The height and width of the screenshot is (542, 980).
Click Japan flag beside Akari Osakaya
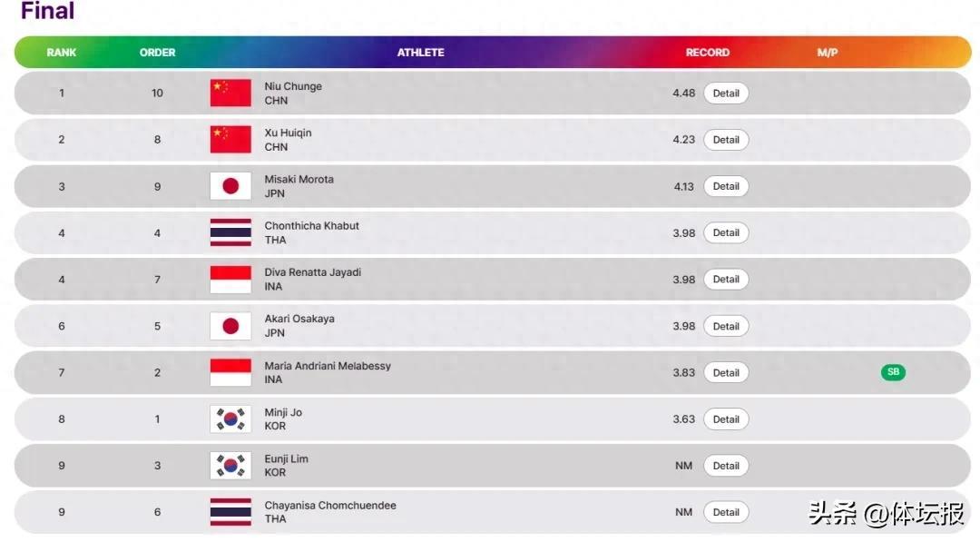coord(230,326)
